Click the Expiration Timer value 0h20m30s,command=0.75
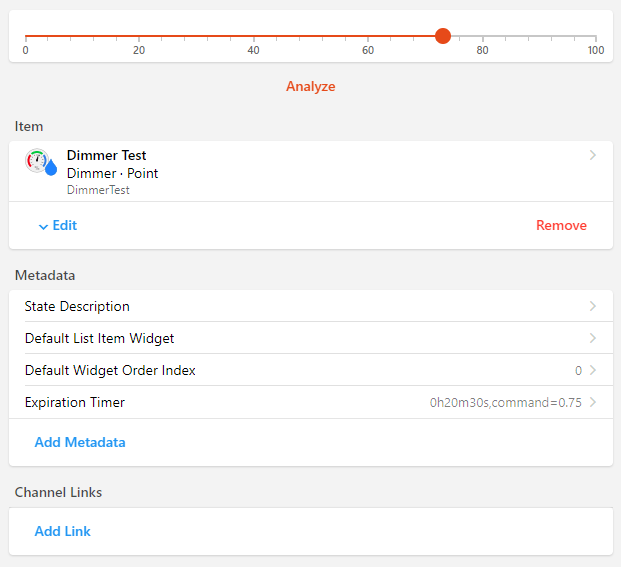The width and height of the screenshot is (621, 567). pyautogui.click(x=505, y=403)
